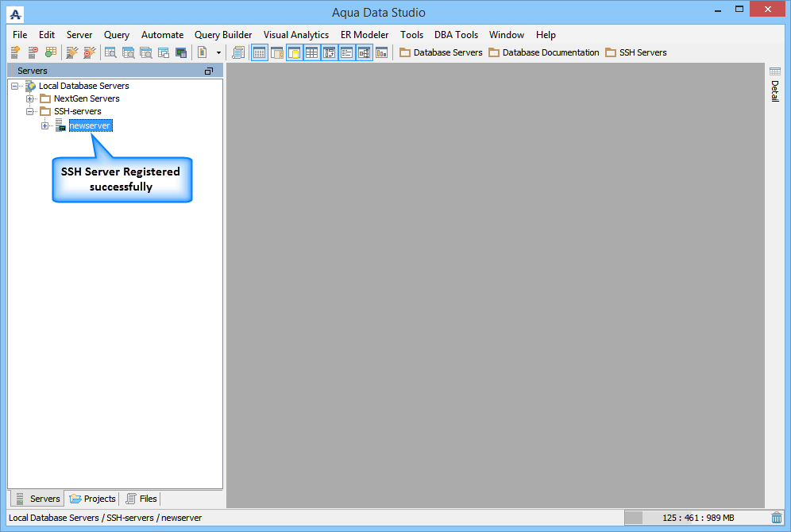Open the Help menu
Viewport: 791px width, 532px height.
click(x=546, y=35)
